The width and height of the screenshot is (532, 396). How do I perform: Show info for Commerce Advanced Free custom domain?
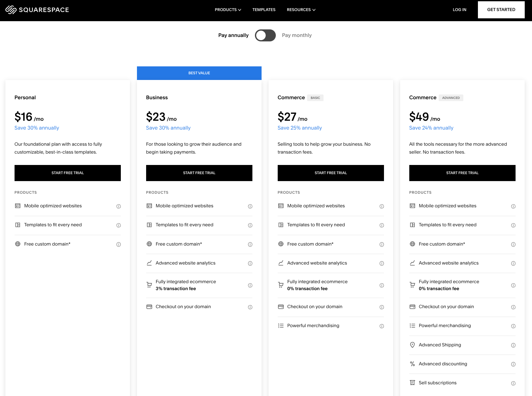pos(513,244)
